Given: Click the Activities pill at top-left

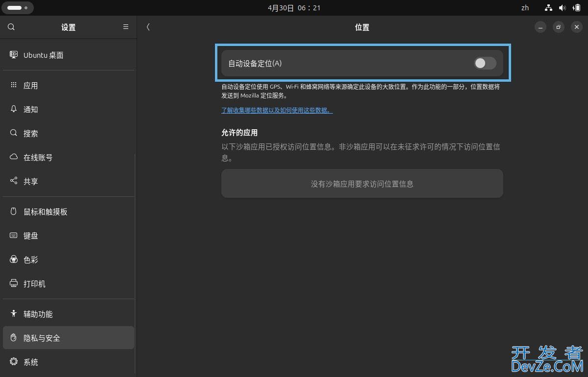Looking at the screenshot, I should pyautogui.click(x=17, y=8).
